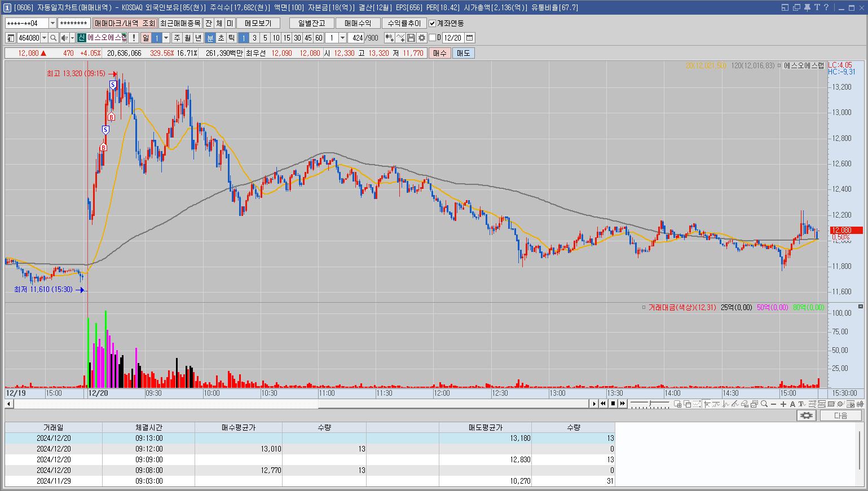This screenshot has height=491, width=868.
Task: Click the gear settings button above trade table
Action: (807, 415)
